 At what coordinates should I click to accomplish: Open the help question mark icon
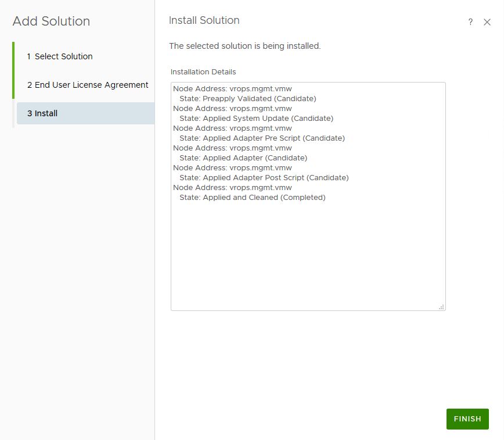coord(470,22)
